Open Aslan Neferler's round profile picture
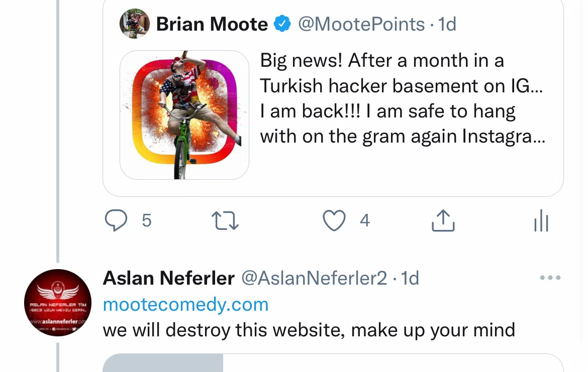This screenshot has width=588, height=372. tap(57, 302)
